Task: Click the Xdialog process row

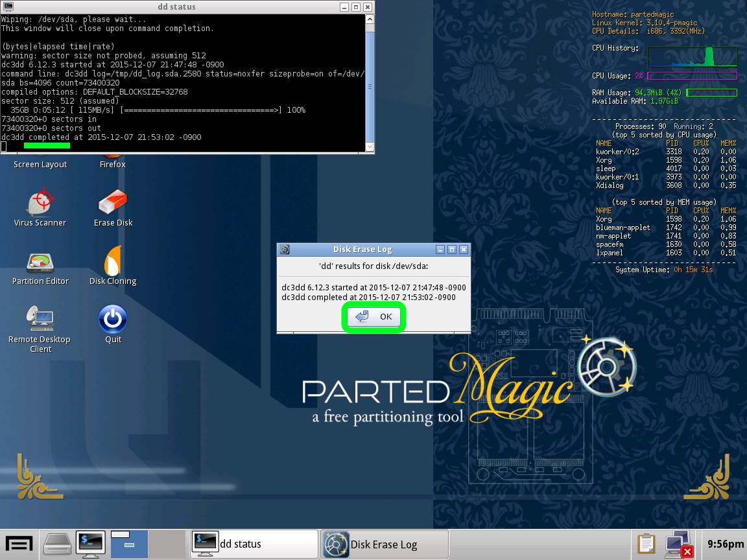Action: pyautogui.click(x=666, y=185)
